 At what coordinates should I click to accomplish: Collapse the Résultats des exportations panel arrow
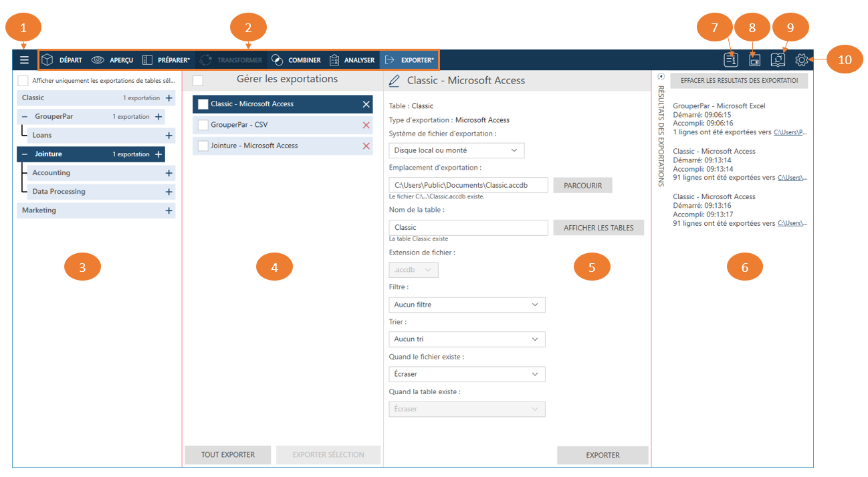pos(661,76)
